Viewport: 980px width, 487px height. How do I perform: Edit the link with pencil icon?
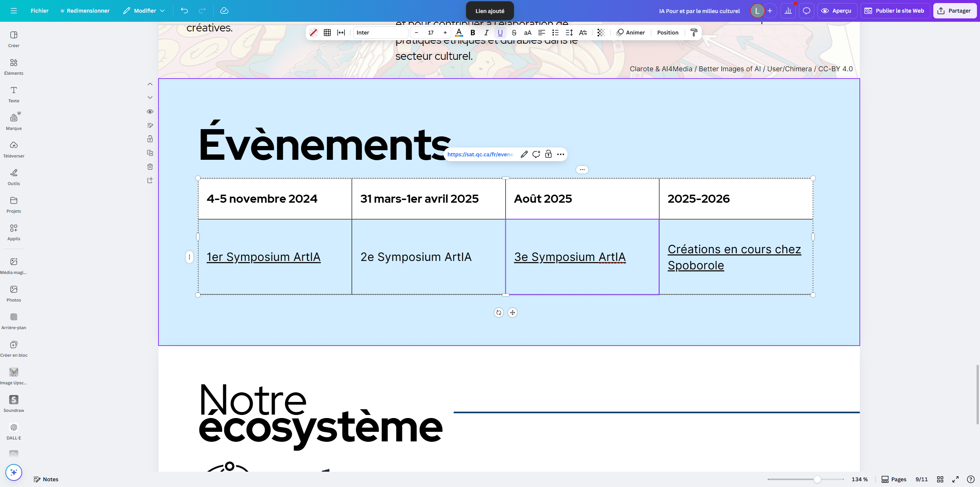pos(524,154)
